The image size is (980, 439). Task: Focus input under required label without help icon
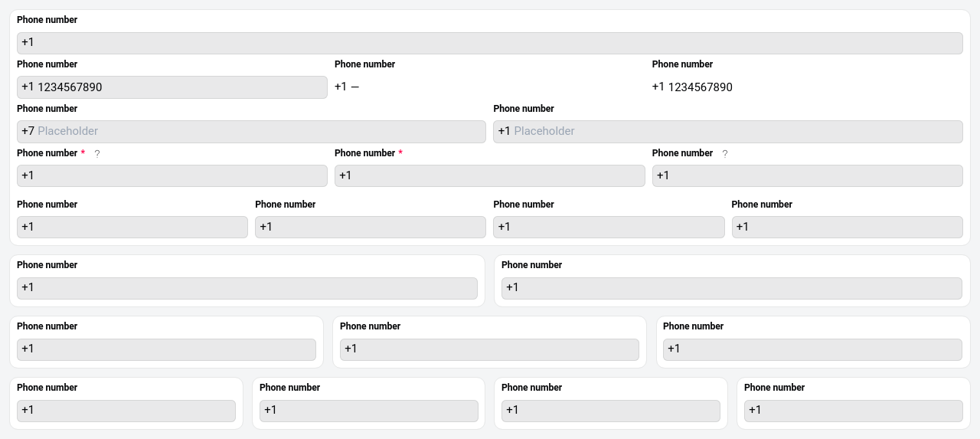[490, 175]
